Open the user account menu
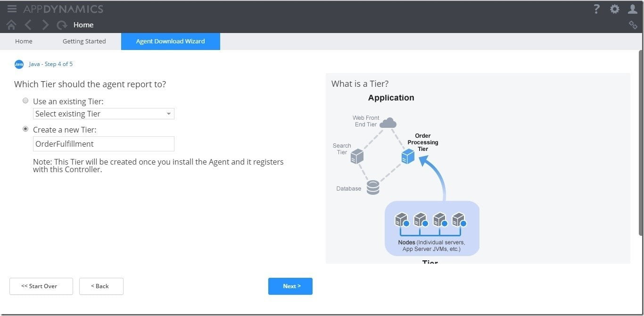Viewport: 644px width, 316px height. (633, 9)
